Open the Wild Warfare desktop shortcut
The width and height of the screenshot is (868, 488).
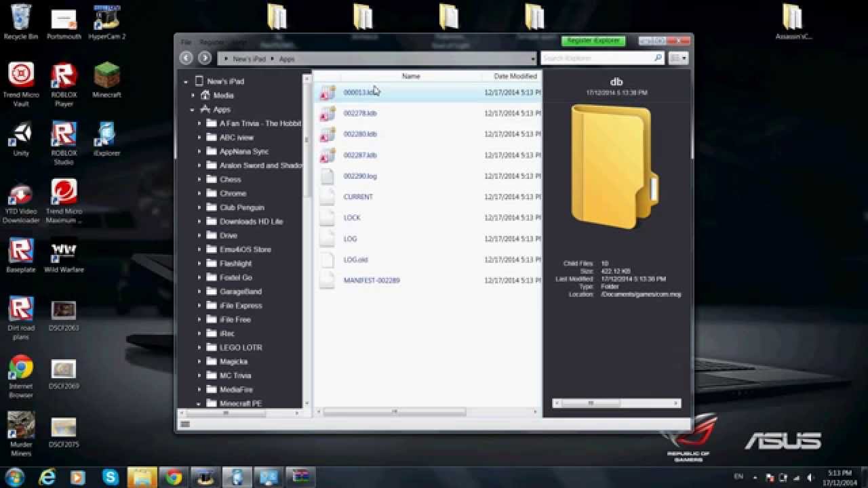[x=64, y=256]
